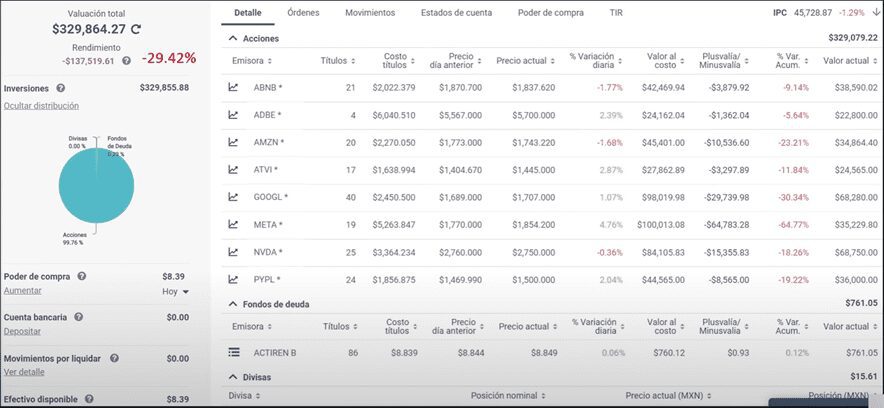
Task: Click help icon beside Poder de compra
Action: point(81,275)
